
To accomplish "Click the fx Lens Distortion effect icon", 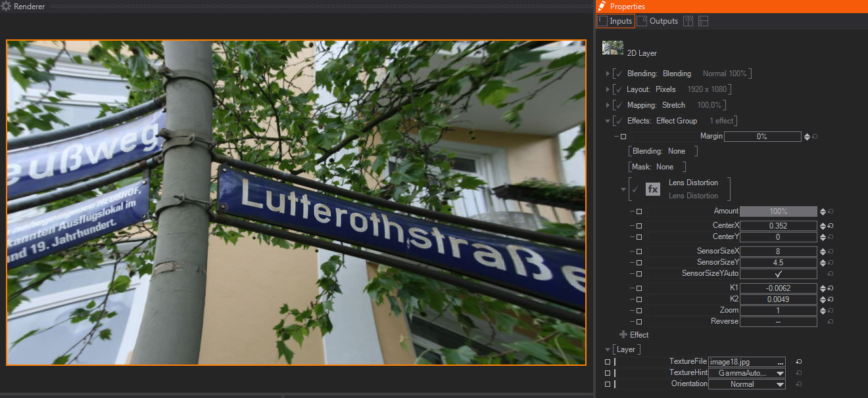I will click(652, 189).
